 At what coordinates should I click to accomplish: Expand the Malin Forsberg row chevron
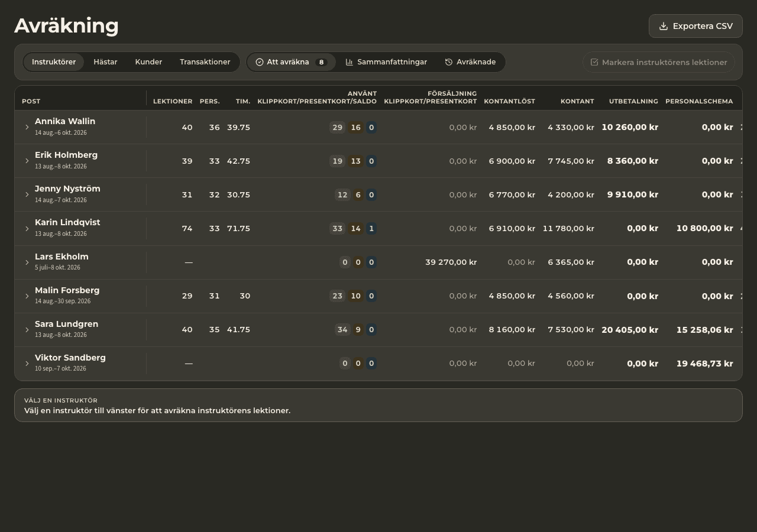tap(27, 296)
